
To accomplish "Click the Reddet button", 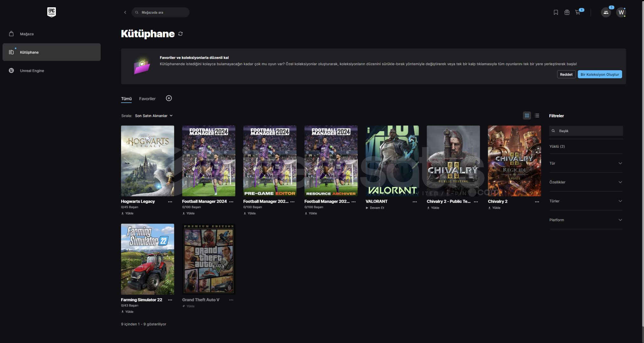I will [566, 74].
